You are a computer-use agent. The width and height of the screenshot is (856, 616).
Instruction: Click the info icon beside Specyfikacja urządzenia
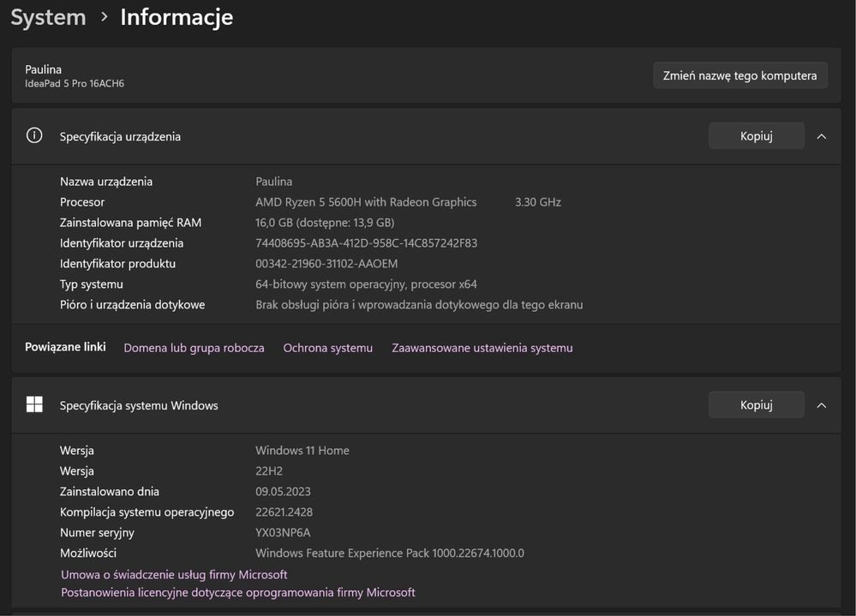pos(34,135)
